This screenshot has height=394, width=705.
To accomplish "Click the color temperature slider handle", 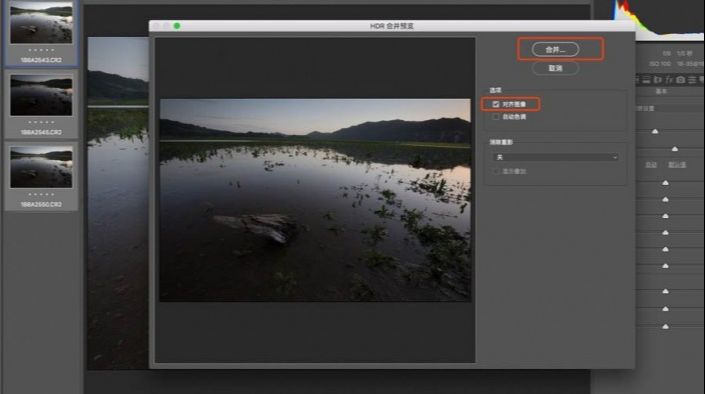I will (655, 131).
